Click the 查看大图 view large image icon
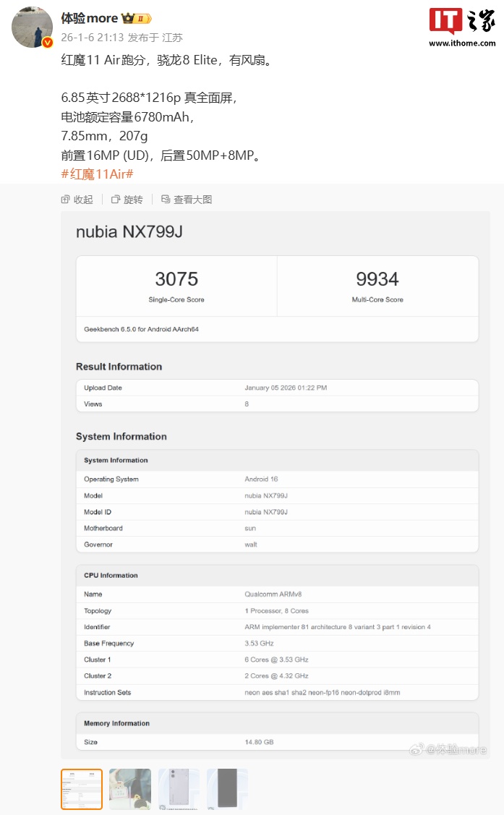This screenshot has height=815, width=504. [x=166, y=200]
